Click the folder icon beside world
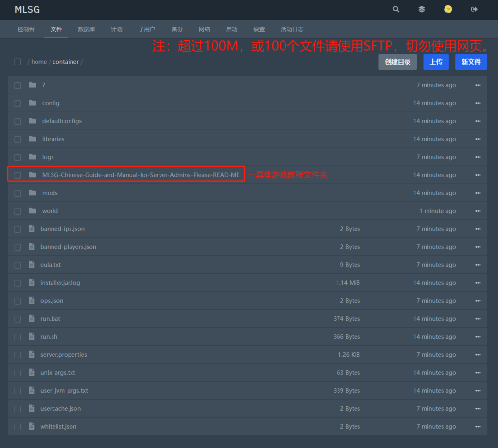 (32, 211)
